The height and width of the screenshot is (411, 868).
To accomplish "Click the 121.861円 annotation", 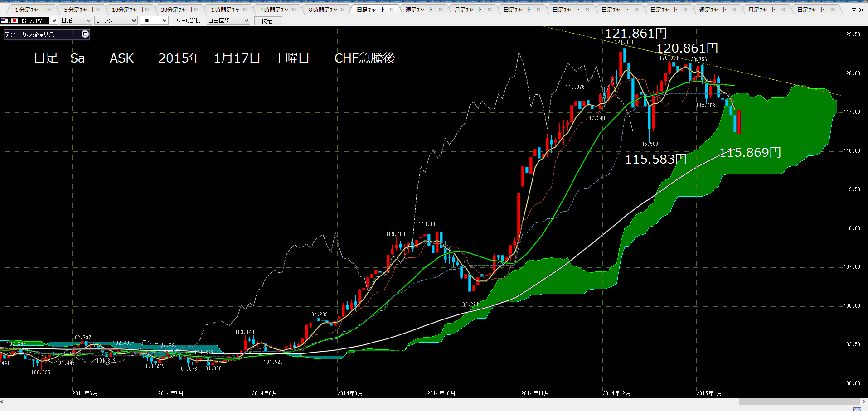I will [636, 33].
